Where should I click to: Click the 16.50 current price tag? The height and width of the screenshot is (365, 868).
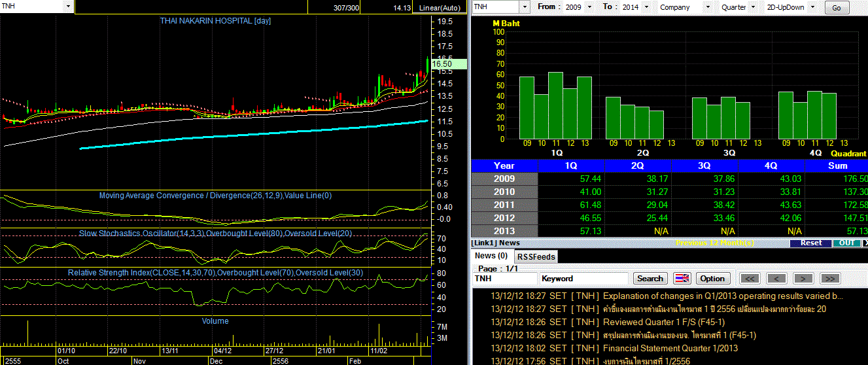(449, 64)
